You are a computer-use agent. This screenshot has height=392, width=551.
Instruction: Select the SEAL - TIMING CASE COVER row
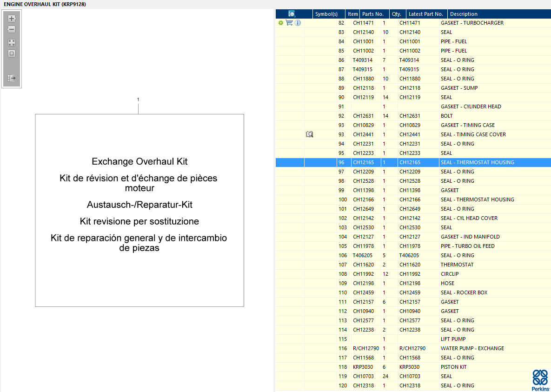413,134
